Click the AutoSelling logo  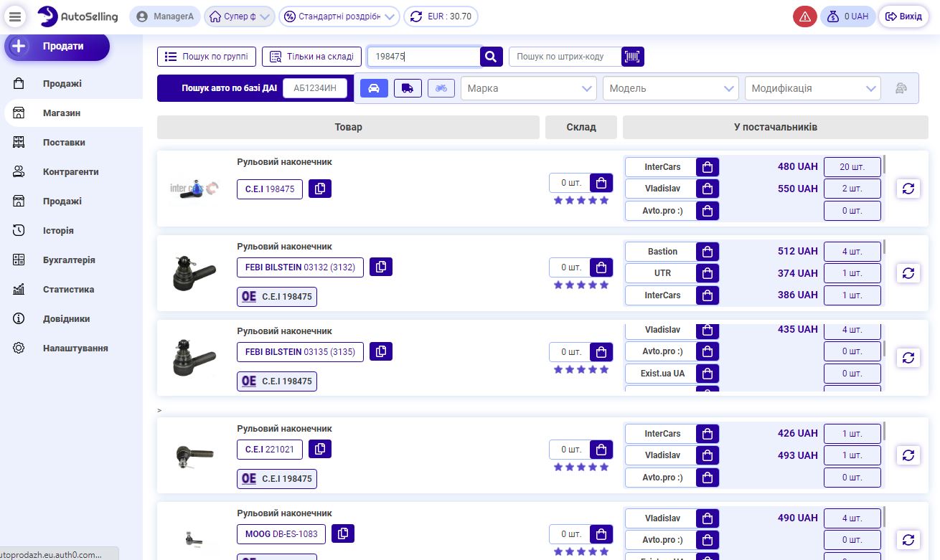coord(77,16)
